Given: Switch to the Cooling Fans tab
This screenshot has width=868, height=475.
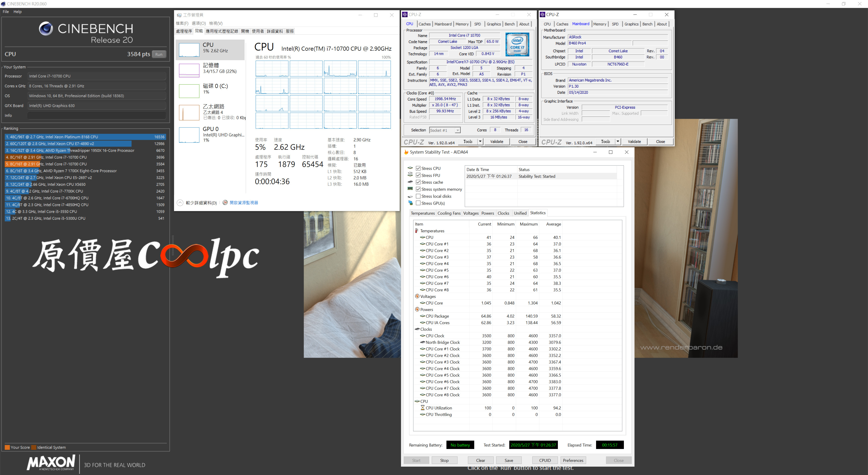Looking at the screenshot, I should (449, 213).
